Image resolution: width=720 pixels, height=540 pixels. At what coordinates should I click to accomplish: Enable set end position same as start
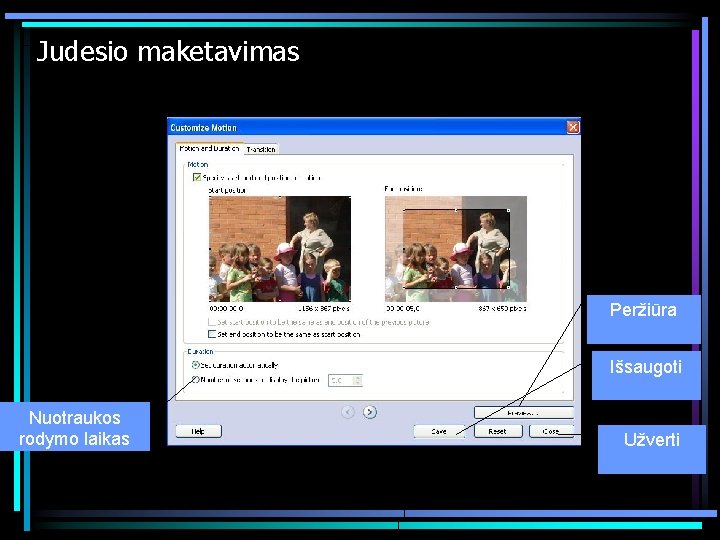pos(212,334)
